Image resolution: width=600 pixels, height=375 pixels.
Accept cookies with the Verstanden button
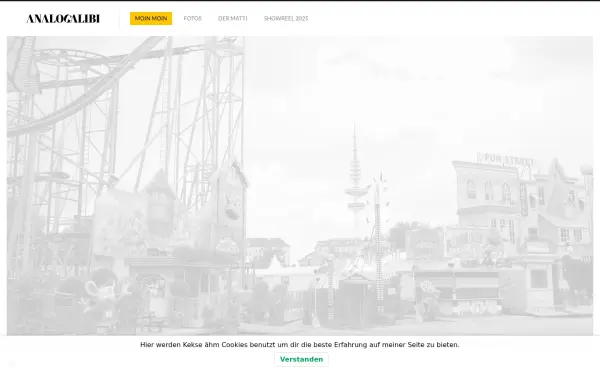tap(302, 359)
